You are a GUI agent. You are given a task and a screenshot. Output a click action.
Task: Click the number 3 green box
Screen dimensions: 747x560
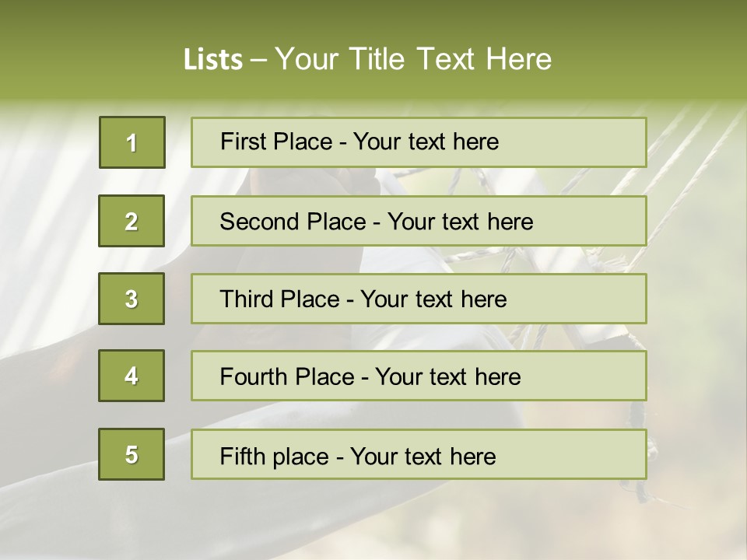(132, 299)
